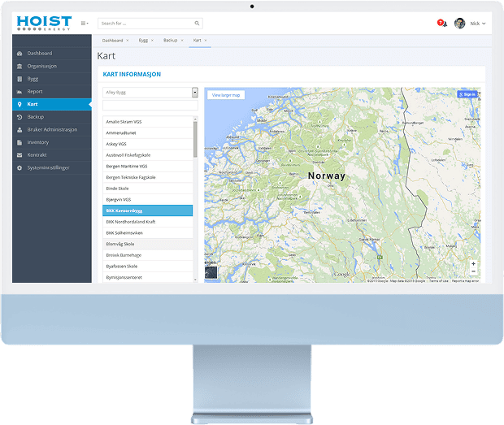The height and width of the screenshot is (425, 504).
Task: Click the View larger map button
Action: (226, 95)
